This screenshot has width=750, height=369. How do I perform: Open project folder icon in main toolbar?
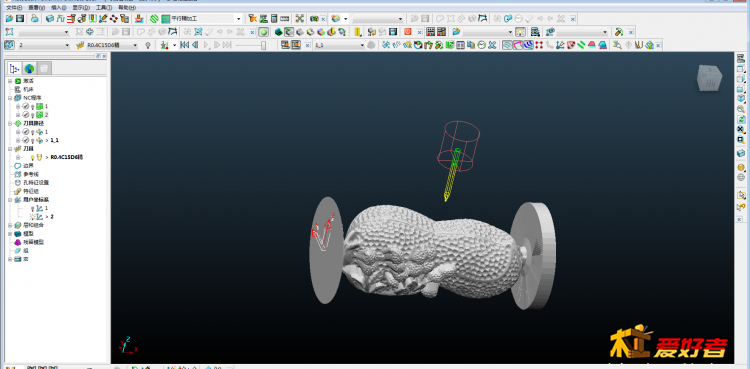point(10,19)
